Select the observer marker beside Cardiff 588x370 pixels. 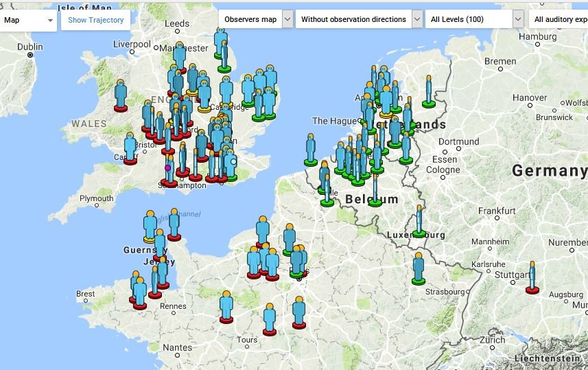pos(130,149)
